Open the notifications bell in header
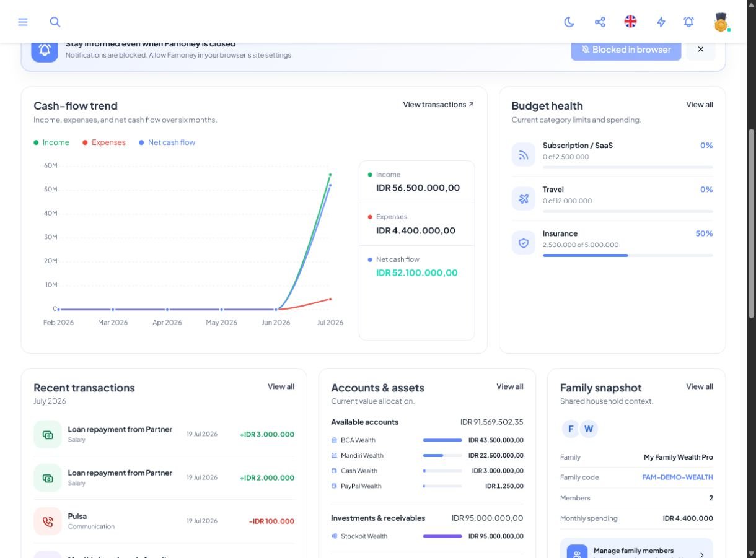 pyautogui.click(x=688, y=22)
